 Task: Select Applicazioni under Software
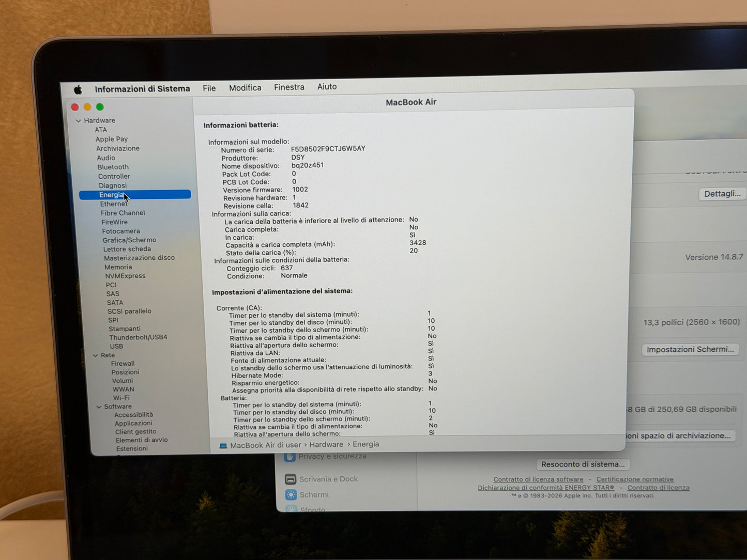[133, 423]
